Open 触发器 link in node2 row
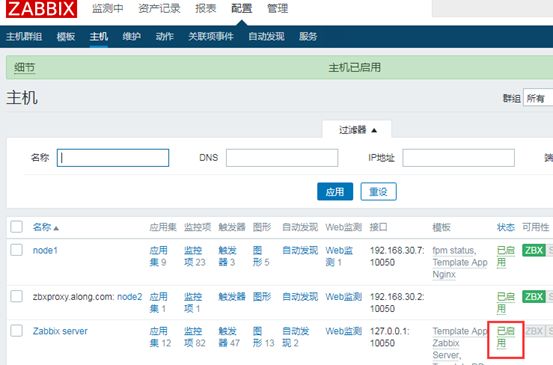The height and width of the screenshot is (365, 553). click(x=232, y=297)
